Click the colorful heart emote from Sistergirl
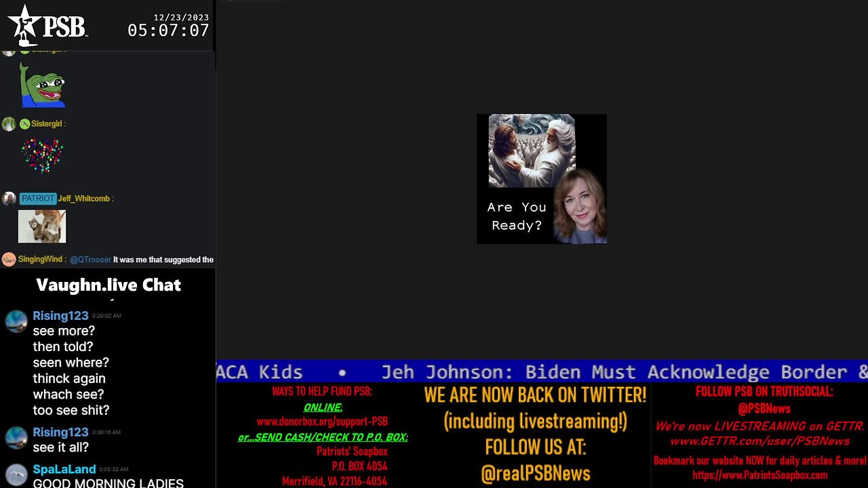 [42, 156]
